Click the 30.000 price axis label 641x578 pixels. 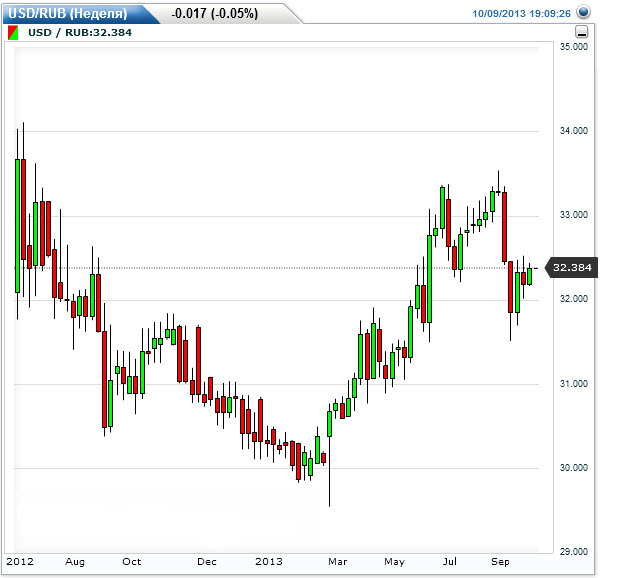pyautogui.click(x=574, y=468)
